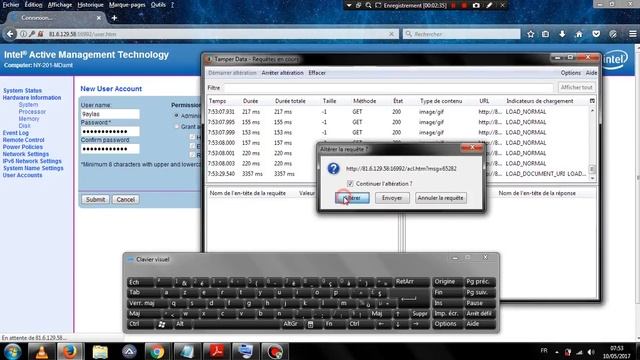
Task: Click the Windows key on visual keyboard
Action: point(162,324)
